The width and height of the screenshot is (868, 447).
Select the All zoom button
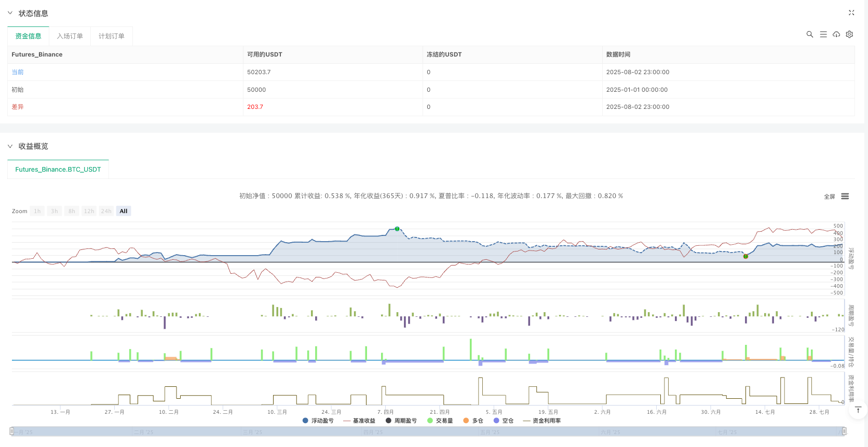click(x=124, y=211)
